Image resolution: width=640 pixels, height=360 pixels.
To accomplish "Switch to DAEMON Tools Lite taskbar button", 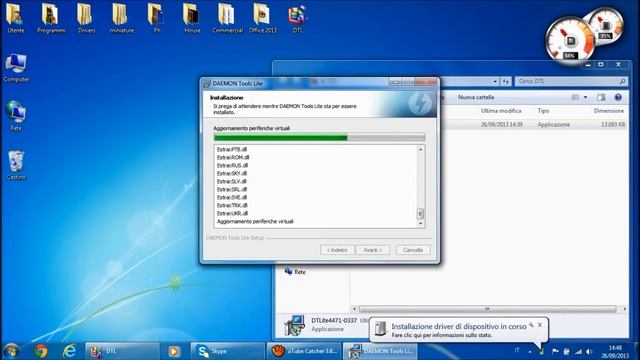I will pyautogui.click(x=380, y=351).
